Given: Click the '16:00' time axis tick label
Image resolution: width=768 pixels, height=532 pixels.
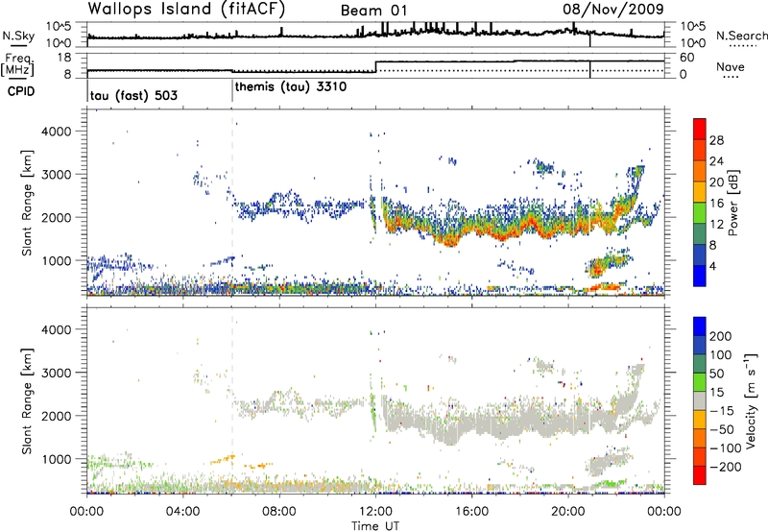Looking at the screenshot, I should coord(471,511).
